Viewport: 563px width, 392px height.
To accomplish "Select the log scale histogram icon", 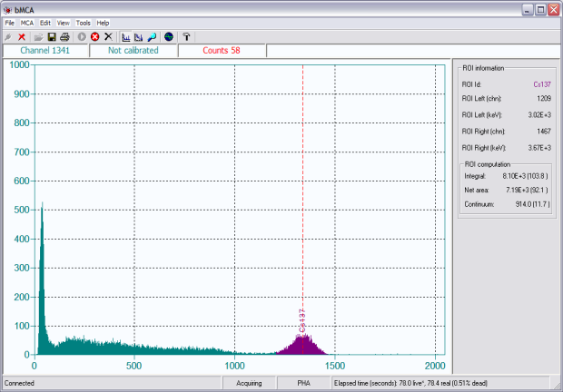I will (x=138, y=37).
